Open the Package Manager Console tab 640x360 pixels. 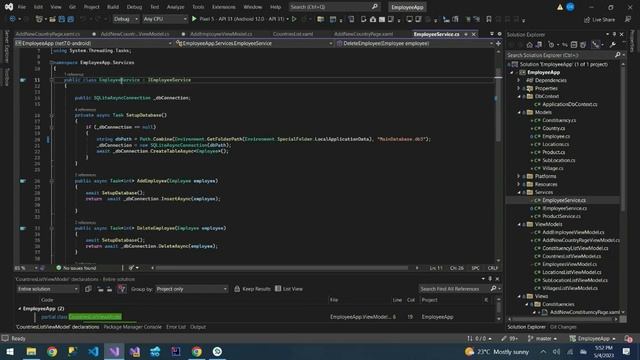132,327
